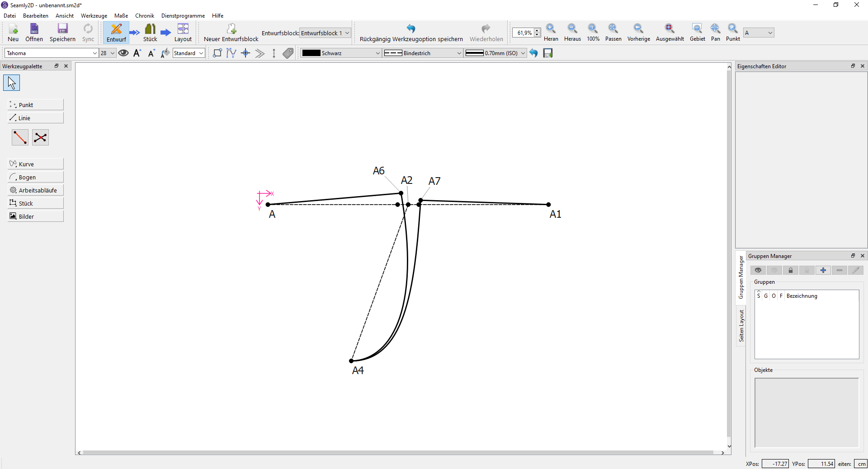Click the Neuer Entwurfsblock icon
Viewport: 868px width, 469px height.
coord(231,29)
